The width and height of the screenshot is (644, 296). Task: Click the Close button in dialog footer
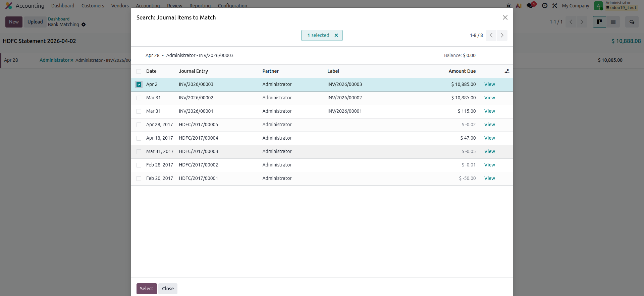tap(168, 289)
